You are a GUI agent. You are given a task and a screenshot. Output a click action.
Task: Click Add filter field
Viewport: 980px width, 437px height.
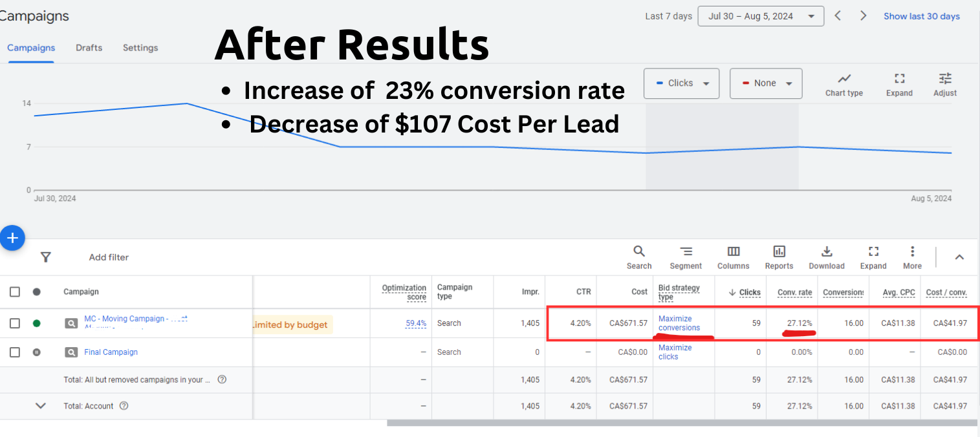tap(109, 257)
